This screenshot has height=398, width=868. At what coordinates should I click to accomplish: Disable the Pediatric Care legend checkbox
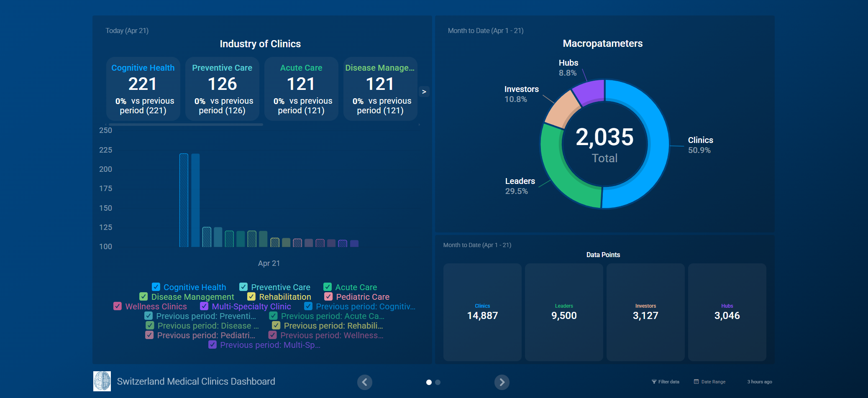click(328, 296)
